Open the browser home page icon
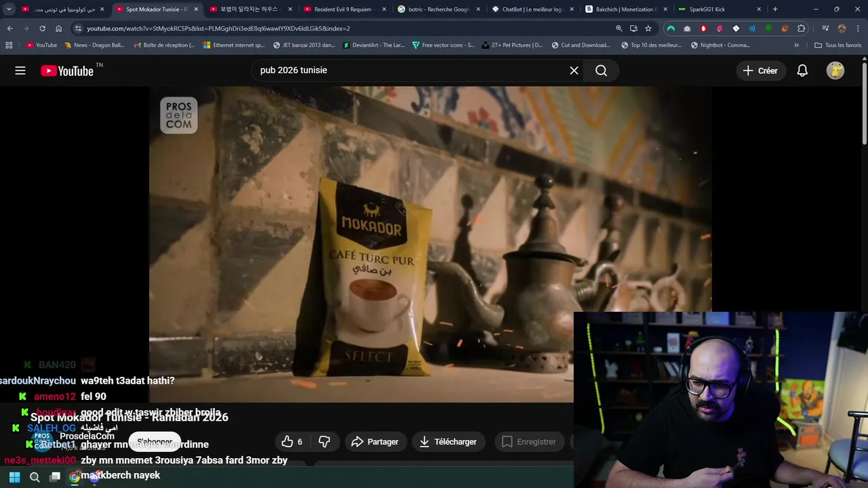This screenshot has height=488, width=868. pos(58,28)
